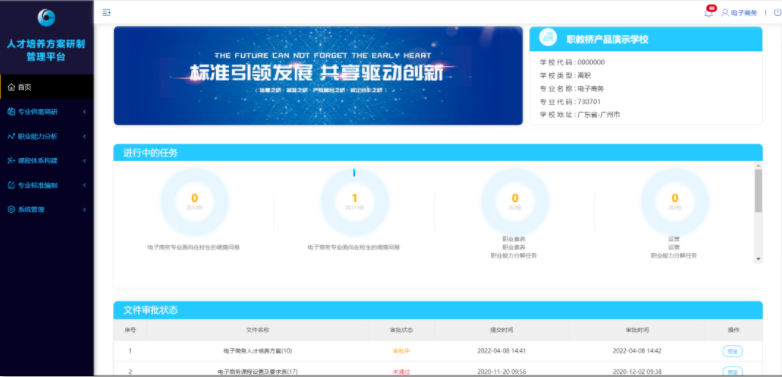Expand the 专业供需调研 menu chevron
782x377 pixels.
85,112
